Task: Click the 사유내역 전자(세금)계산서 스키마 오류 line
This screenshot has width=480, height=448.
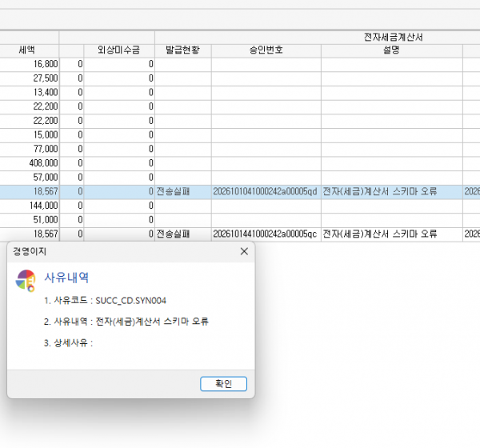Action: click(x=126, y=322)
